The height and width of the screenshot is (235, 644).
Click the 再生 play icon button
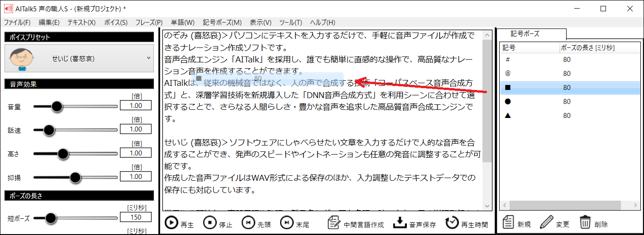tap(179, 223)
